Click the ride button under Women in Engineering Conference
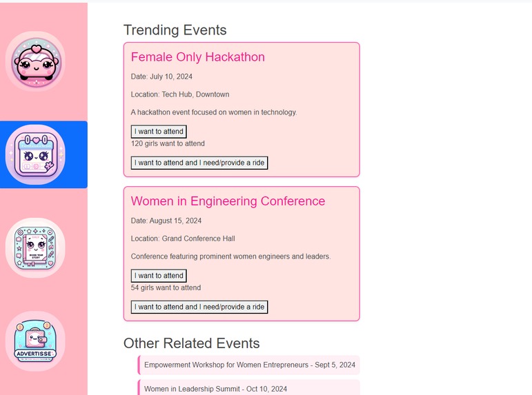 [x=199, y=307]
